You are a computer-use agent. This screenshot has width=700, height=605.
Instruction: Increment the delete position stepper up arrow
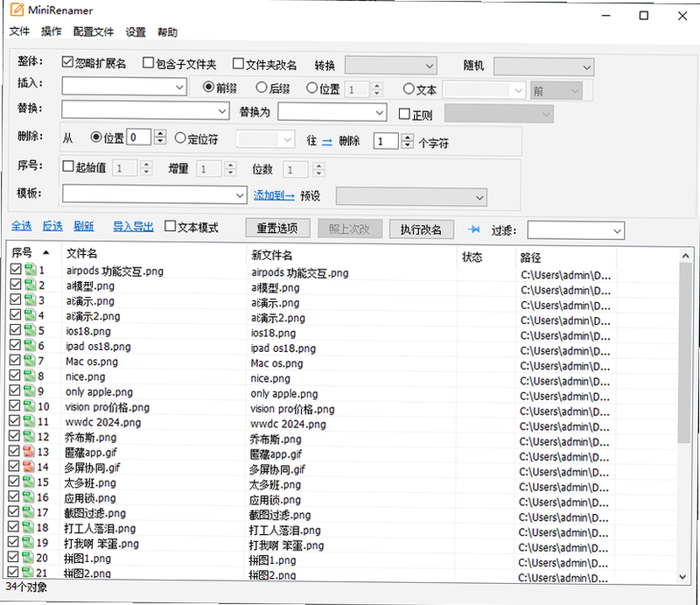coord(160,133)
